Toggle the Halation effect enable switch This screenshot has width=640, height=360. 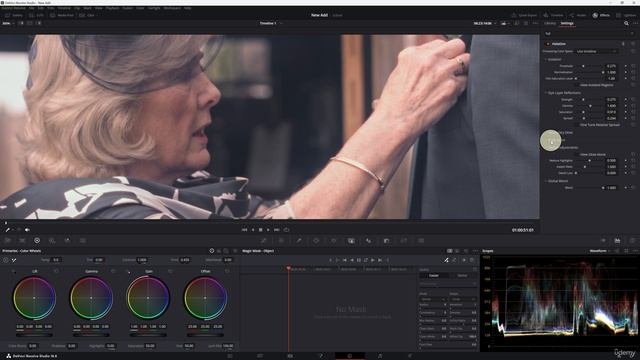[548, 44]
